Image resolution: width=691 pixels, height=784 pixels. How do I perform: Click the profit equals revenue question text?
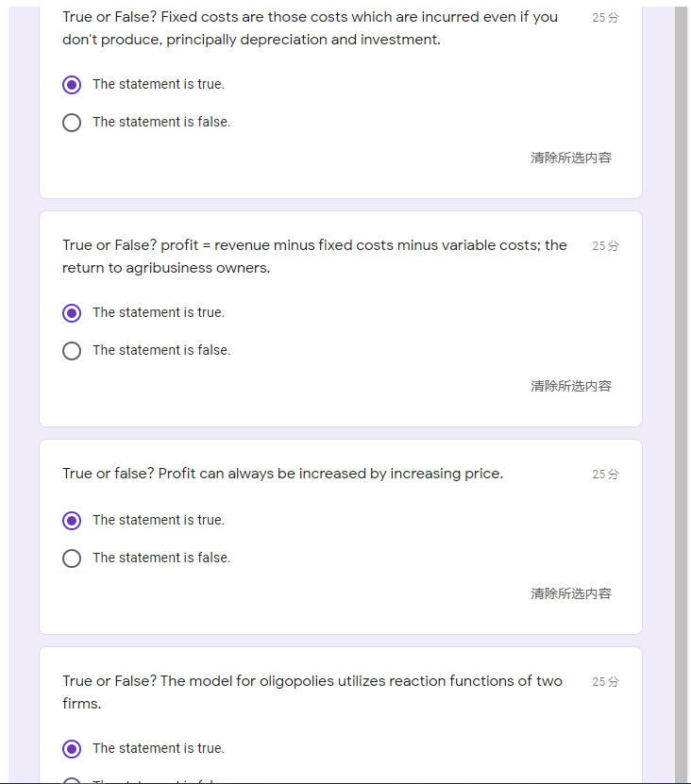pos(314,257)
